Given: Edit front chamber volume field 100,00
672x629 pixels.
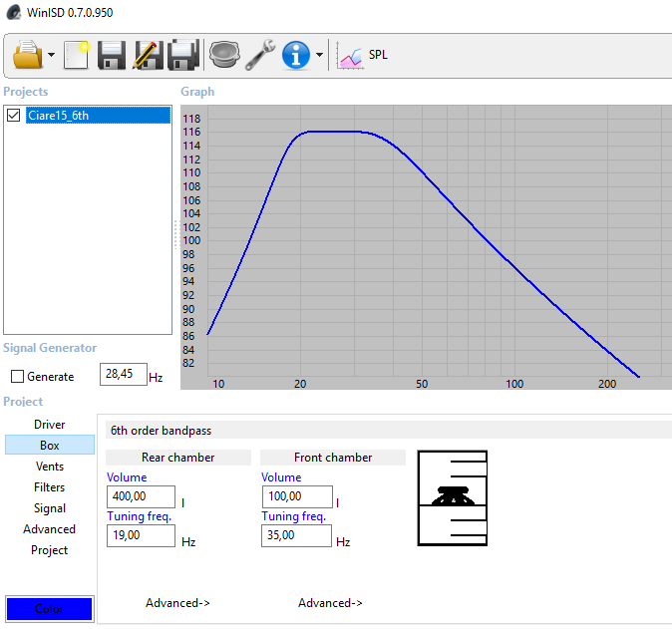Looking at the screenshot, I should pos(297,496).
